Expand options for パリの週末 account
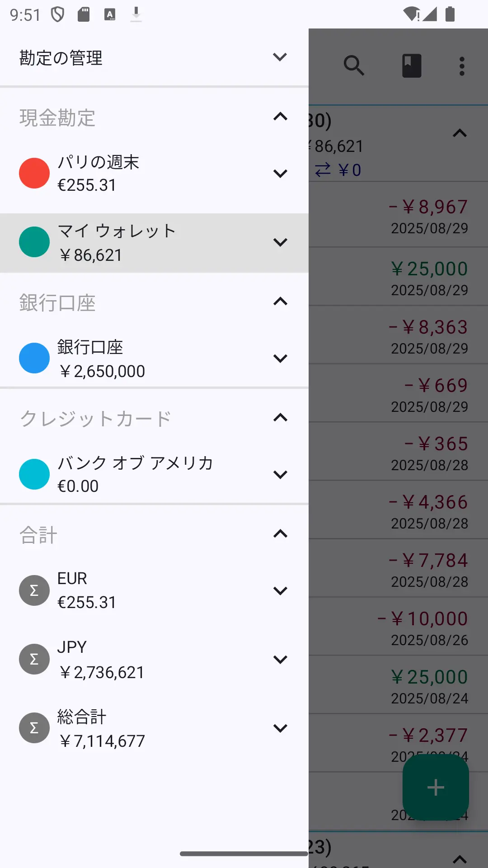 point(280,174)
